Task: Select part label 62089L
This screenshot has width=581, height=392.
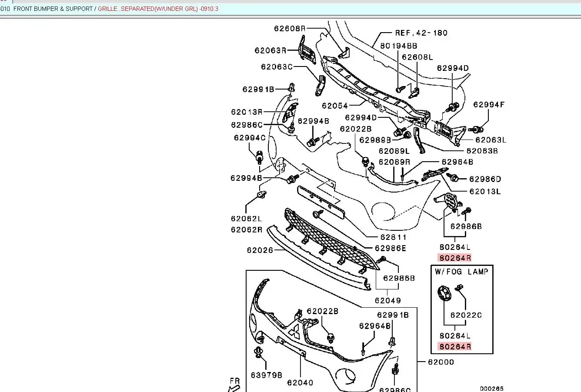Action: 394,151
